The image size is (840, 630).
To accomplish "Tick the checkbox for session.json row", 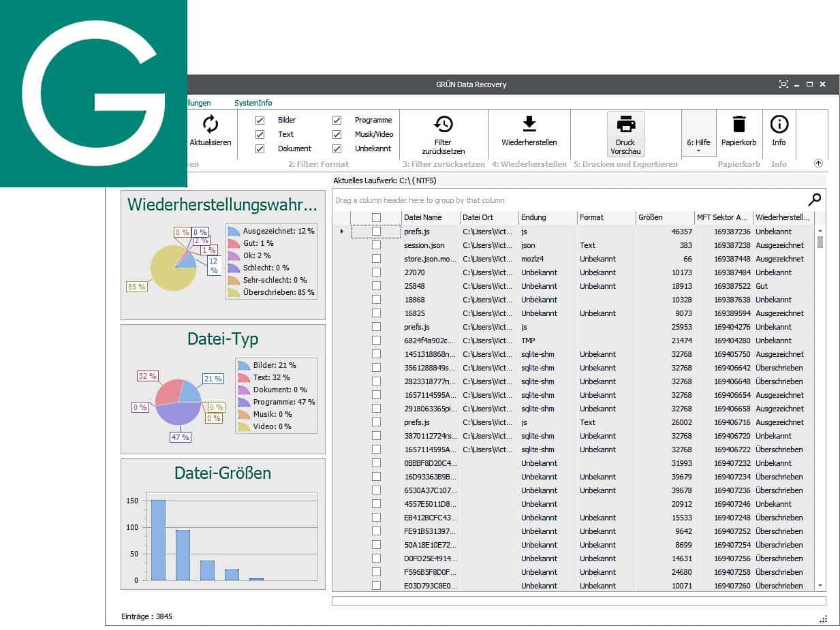I will click(x=376, y=245).
